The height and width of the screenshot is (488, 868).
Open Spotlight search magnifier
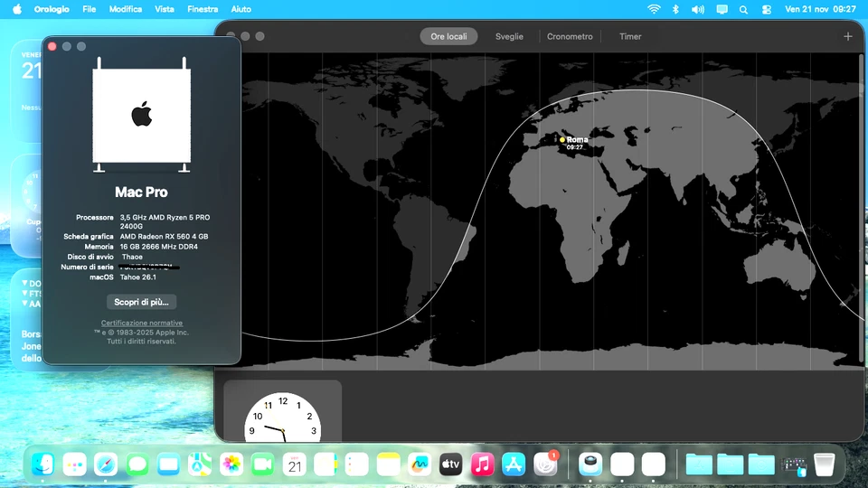click(743, 9)
